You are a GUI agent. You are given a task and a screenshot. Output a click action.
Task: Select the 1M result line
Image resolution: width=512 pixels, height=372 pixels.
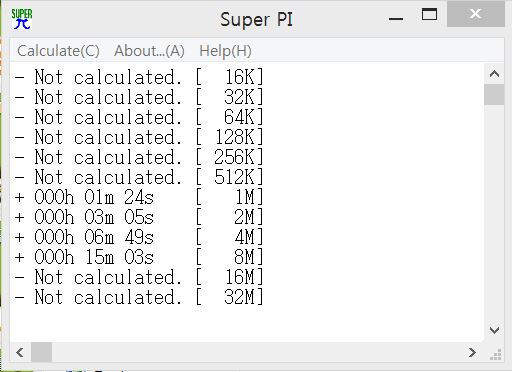139,197
